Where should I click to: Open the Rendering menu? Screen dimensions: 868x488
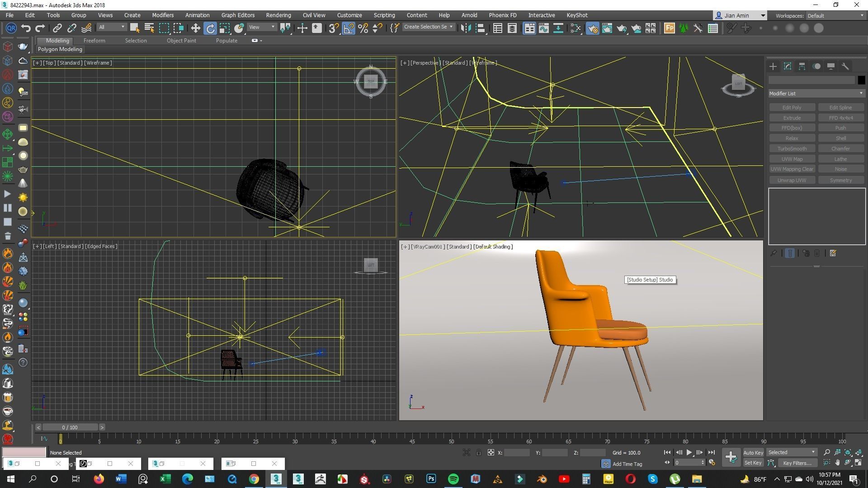click(278, 15)
